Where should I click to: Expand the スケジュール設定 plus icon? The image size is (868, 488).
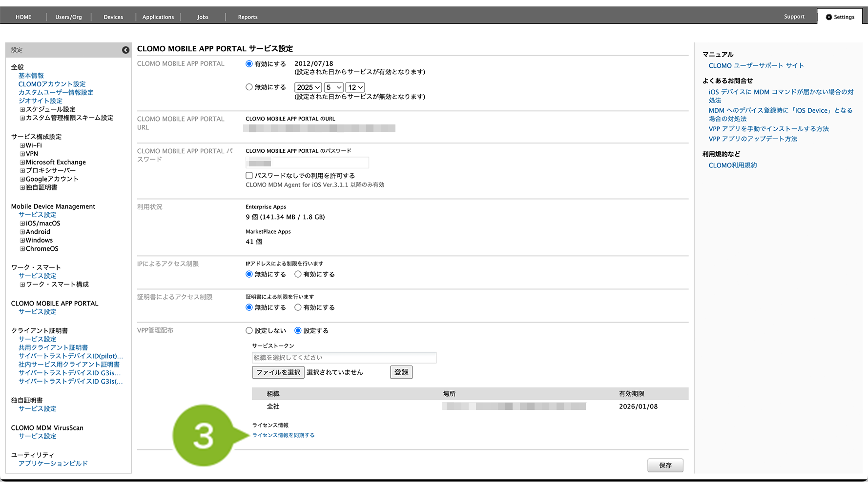click(x=22, y=110)
